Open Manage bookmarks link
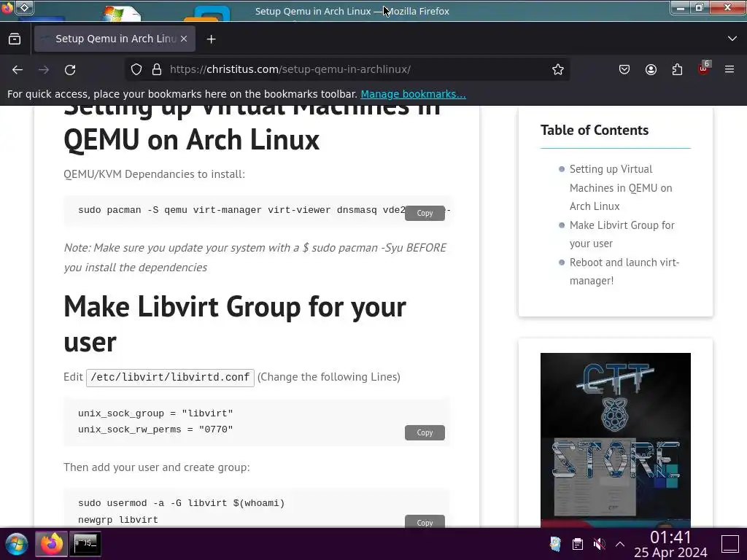Viewport: 747px width, 560px height. point(413,94)
